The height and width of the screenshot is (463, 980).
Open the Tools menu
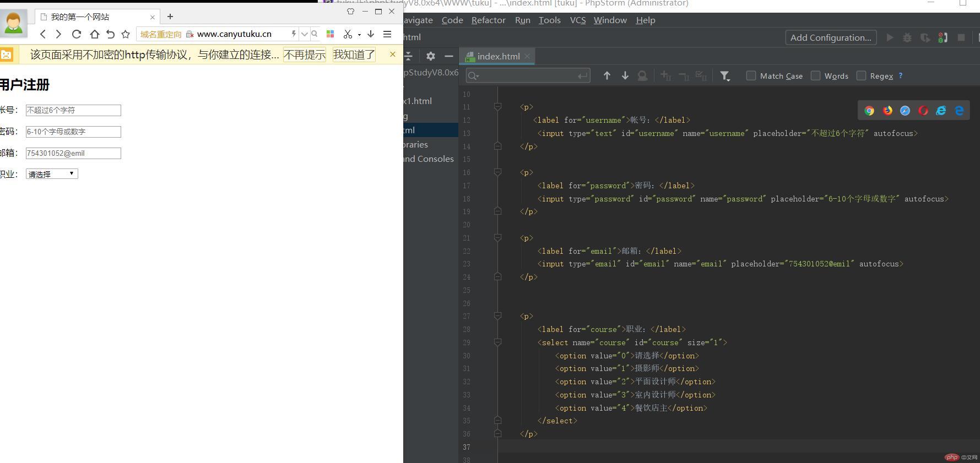[x=549, y=20]
